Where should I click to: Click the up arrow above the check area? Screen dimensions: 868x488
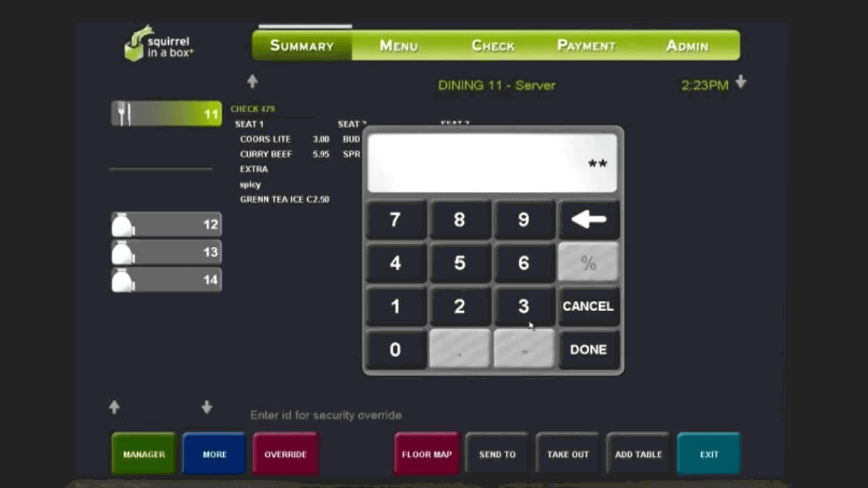(252, 81)
